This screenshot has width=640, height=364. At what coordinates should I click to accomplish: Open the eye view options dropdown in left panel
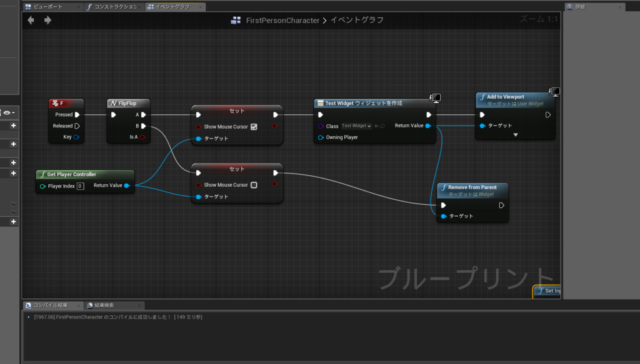coord(9,113)
